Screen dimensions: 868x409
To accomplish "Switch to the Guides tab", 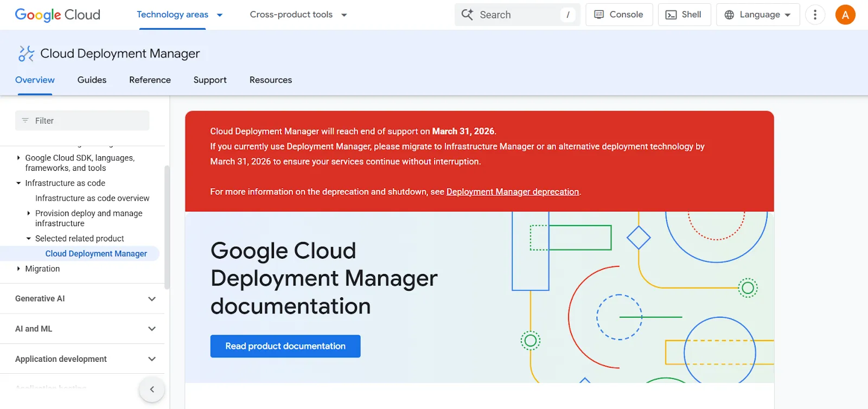I will click(x=92, y=80).
